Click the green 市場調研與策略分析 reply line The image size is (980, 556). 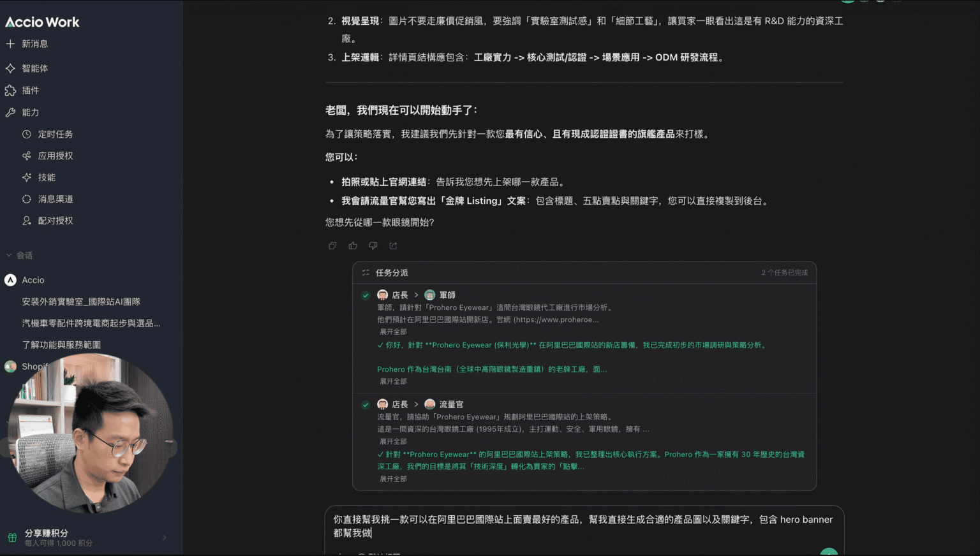tap(572, 345)
